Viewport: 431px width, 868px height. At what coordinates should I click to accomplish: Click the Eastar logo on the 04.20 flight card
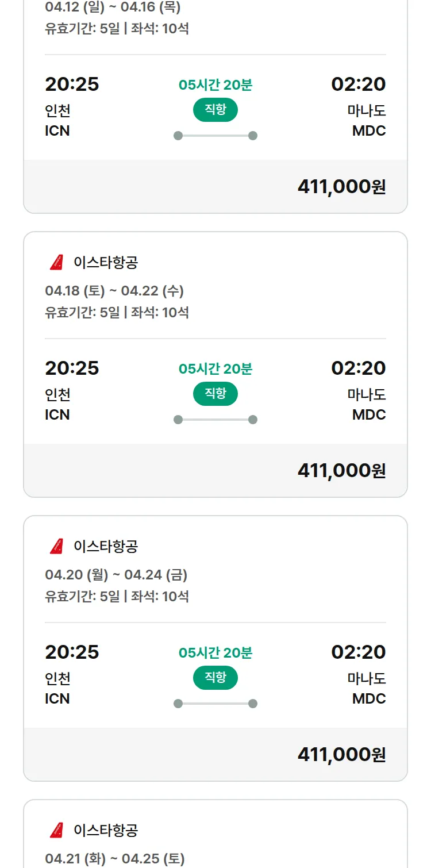point(56,546)
